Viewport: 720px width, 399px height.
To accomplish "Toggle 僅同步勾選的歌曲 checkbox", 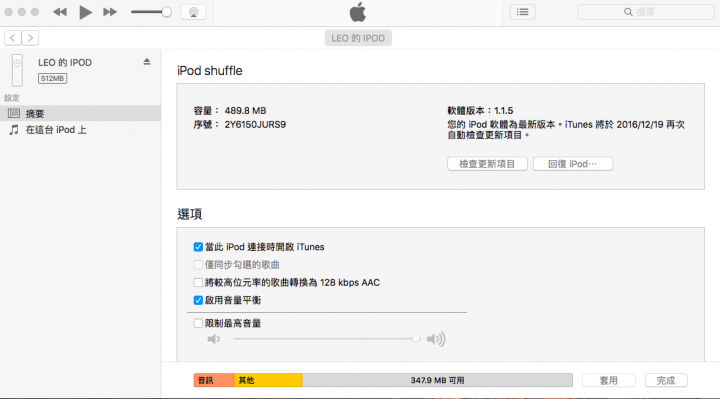I will [198, 265].
